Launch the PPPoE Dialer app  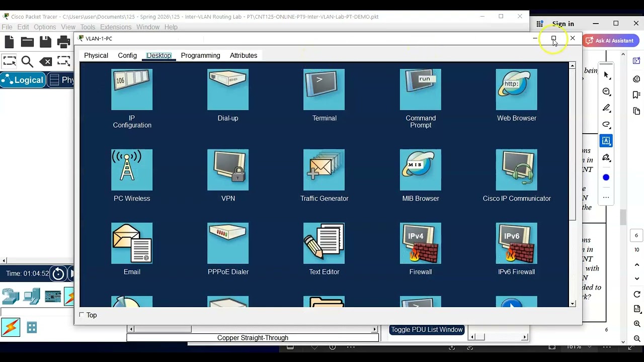tap(228, 243)
